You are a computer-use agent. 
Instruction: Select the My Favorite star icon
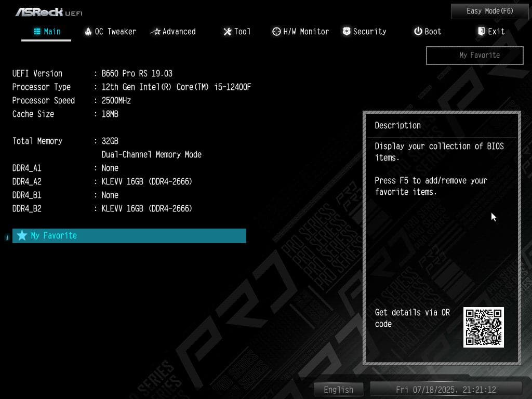[x=22, y=235]
